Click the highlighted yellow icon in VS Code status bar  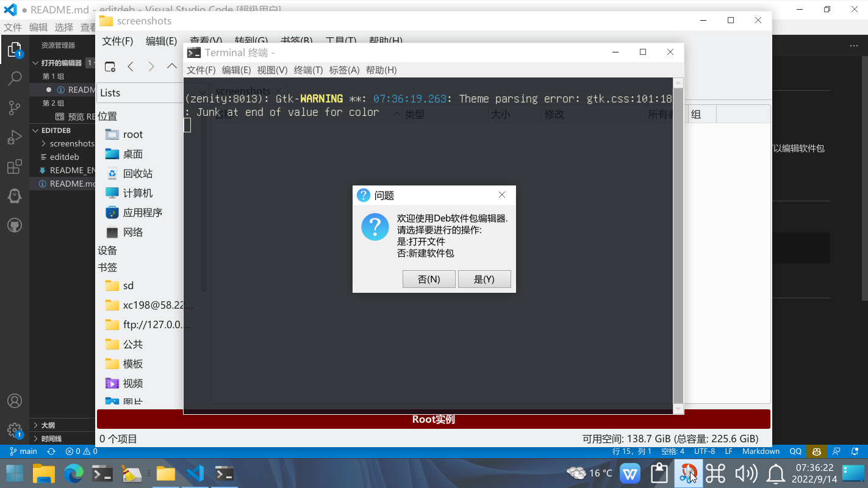816,451
